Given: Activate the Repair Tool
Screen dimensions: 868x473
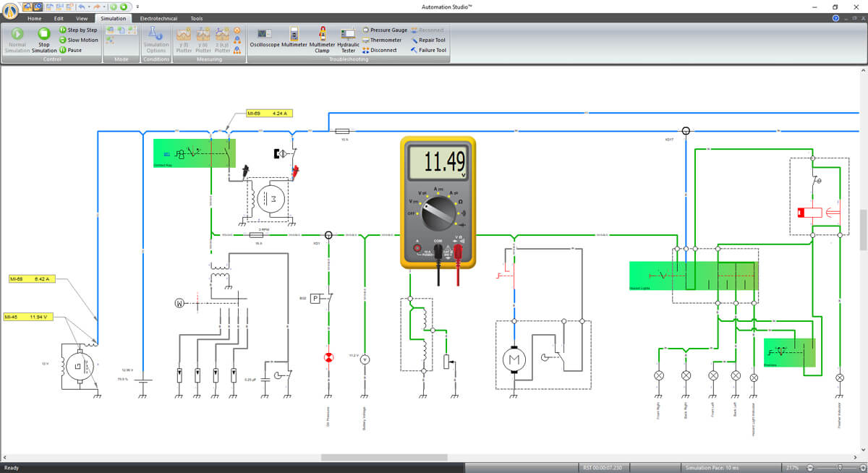Looking at the screenshot, I should point(427,41).
